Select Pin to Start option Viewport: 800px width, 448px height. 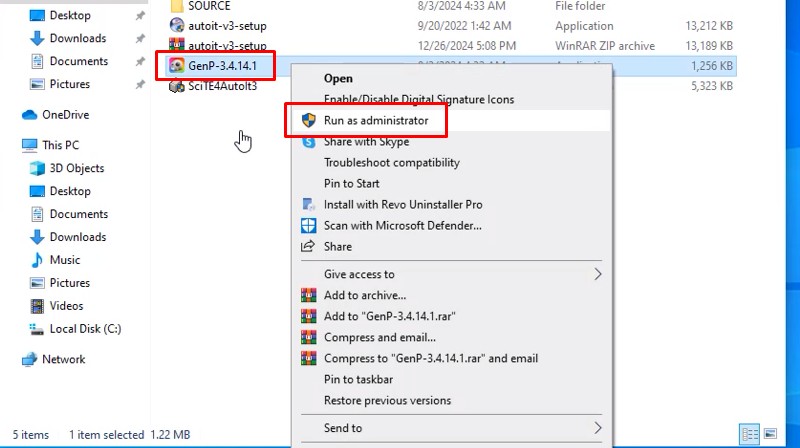[351, 183]
